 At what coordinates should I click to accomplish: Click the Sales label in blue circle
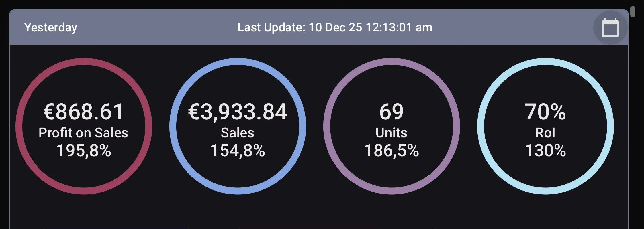[x=237, y=133]
